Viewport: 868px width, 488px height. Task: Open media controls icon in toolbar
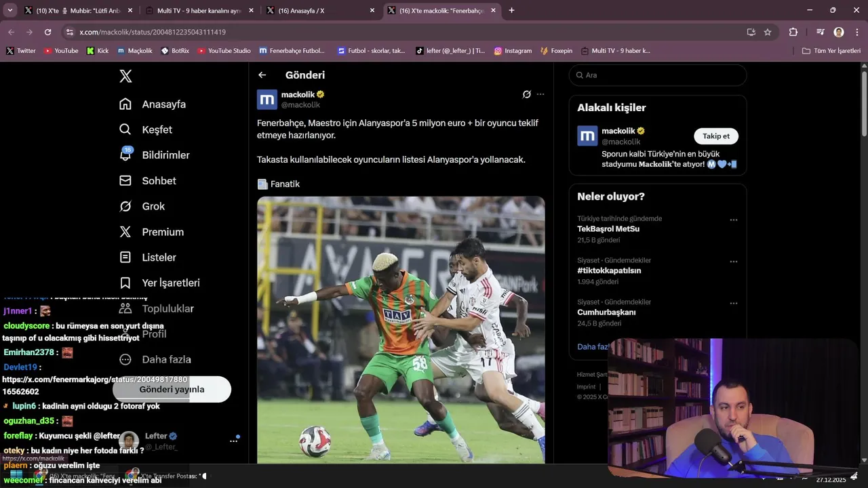click(820, 32)
